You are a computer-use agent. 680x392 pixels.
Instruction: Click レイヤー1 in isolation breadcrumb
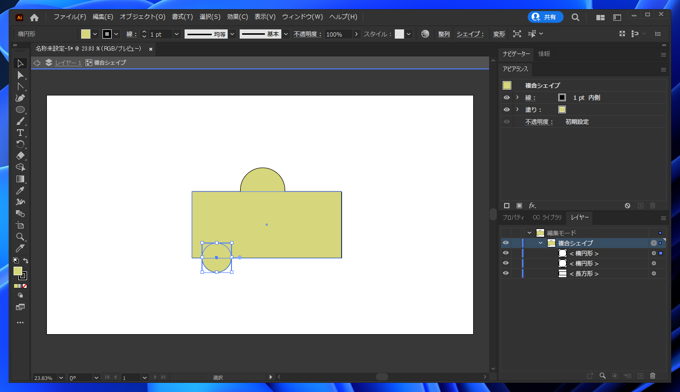(x=68, y=63)
